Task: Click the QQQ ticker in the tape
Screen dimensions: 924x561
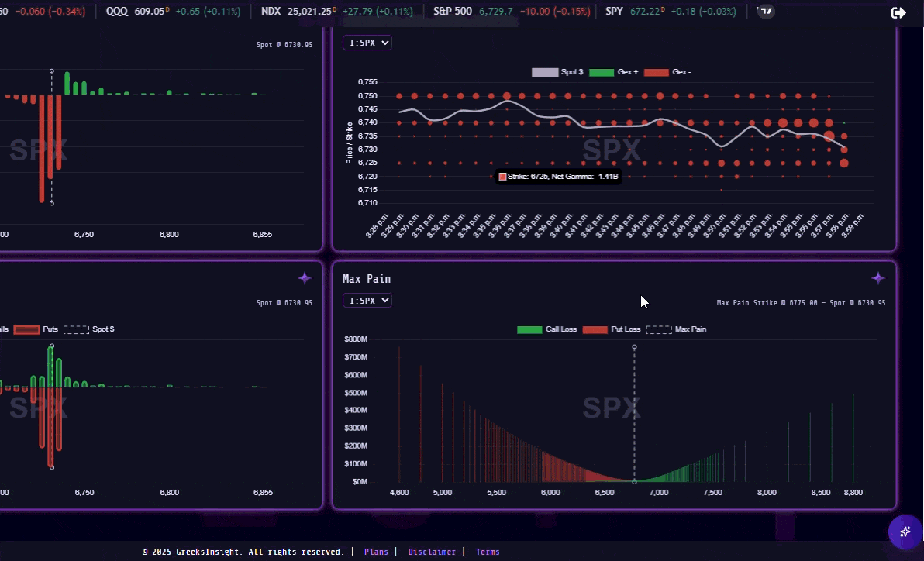Action: 117,12
